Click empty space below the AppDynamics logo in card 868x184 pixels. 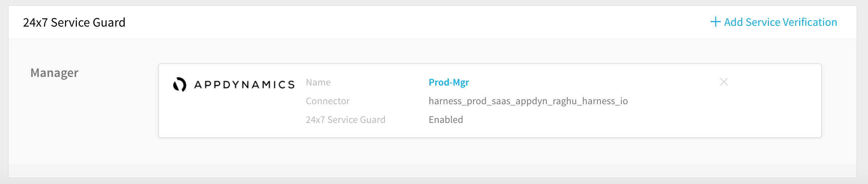point(230,115)
